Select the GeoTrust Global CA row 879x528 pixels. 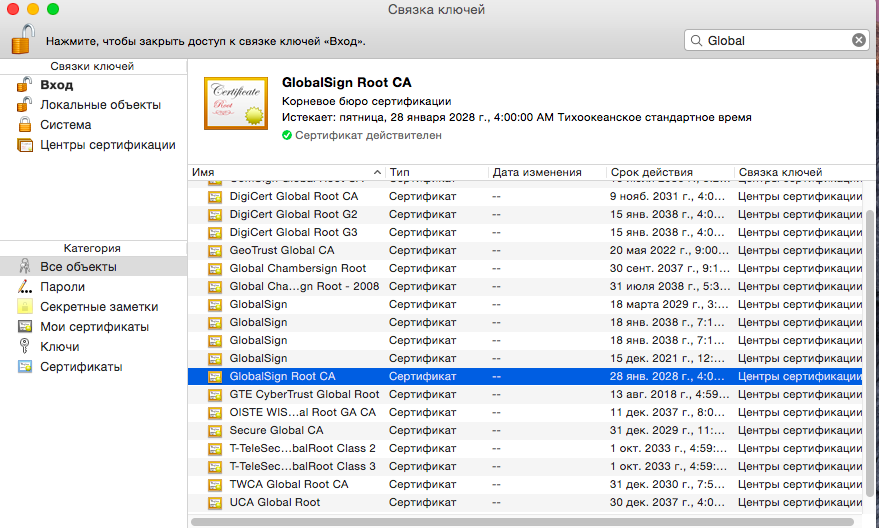[x=525, y=251]
